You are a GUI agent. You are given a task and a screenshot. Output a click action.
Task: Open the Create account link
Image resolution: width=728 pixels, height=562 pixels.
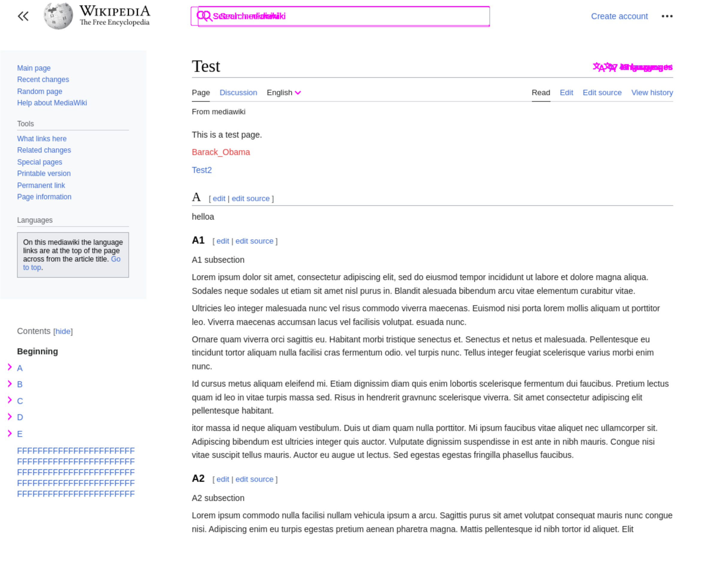pos(619,16)
